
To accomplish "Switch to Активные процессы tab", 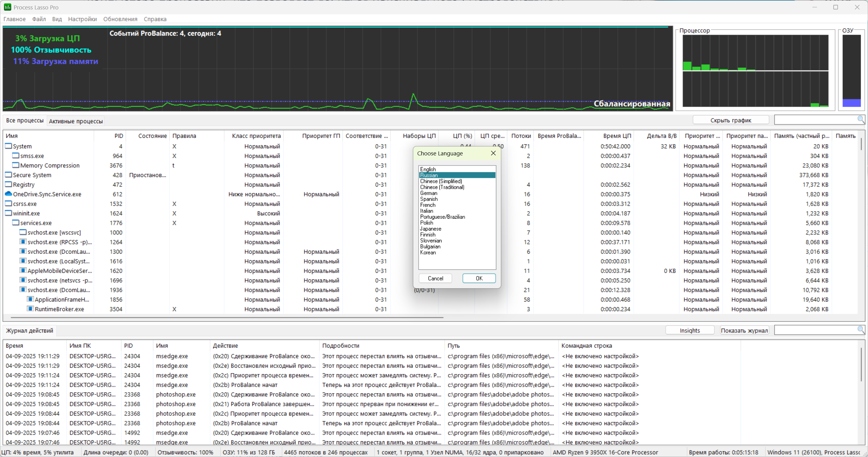I will 76,121.
